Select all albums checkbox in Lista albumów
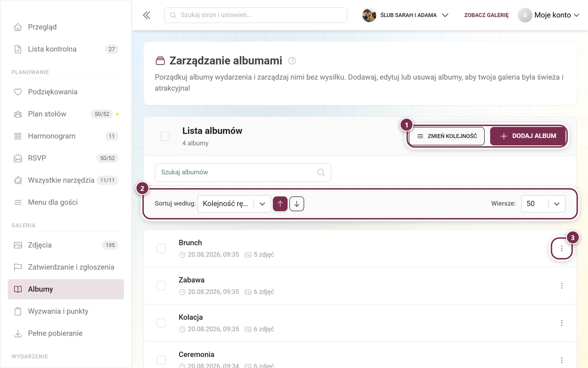 click(165, 136)
